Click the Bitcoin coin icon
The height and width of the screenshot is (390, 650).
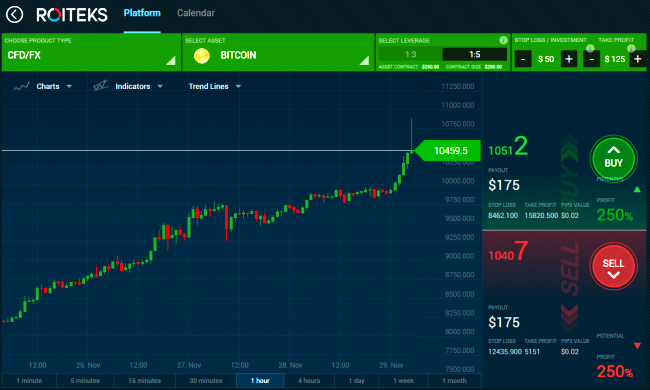pyautogui.click(x=202, y=56)
